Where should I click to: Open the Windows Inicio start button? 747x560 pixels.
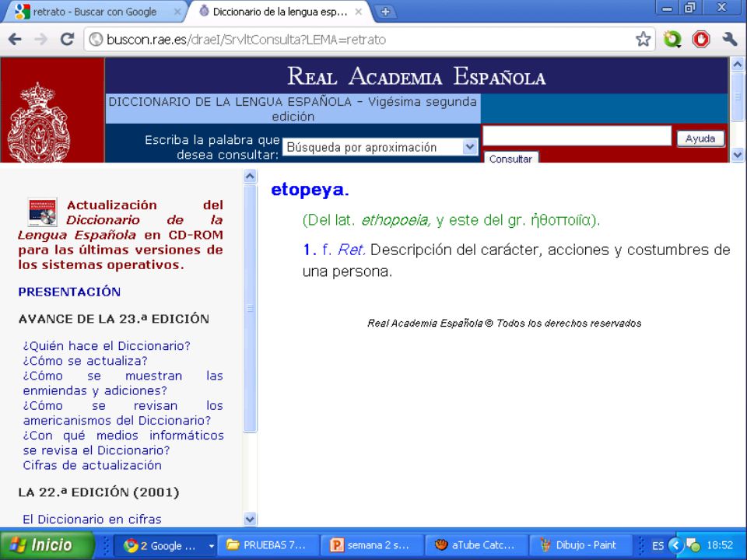click(47, 544)
